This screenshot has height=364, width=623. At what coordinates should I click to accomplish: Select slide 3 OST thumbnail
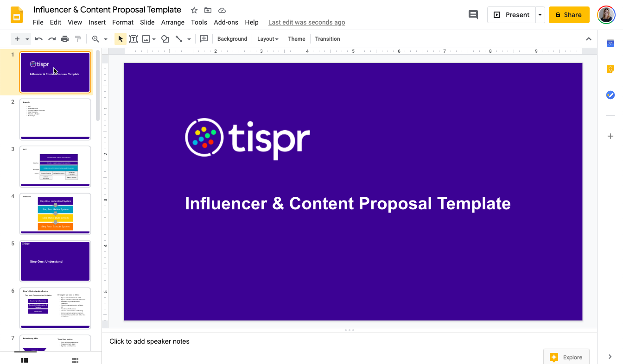pyautogui.click(x=55, y=166)
